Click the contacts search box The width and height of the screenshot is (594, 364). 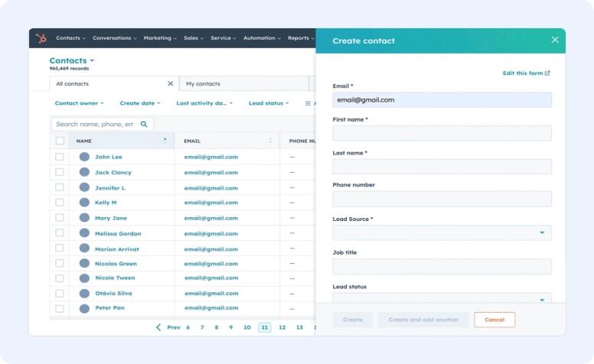coord(103,124)
